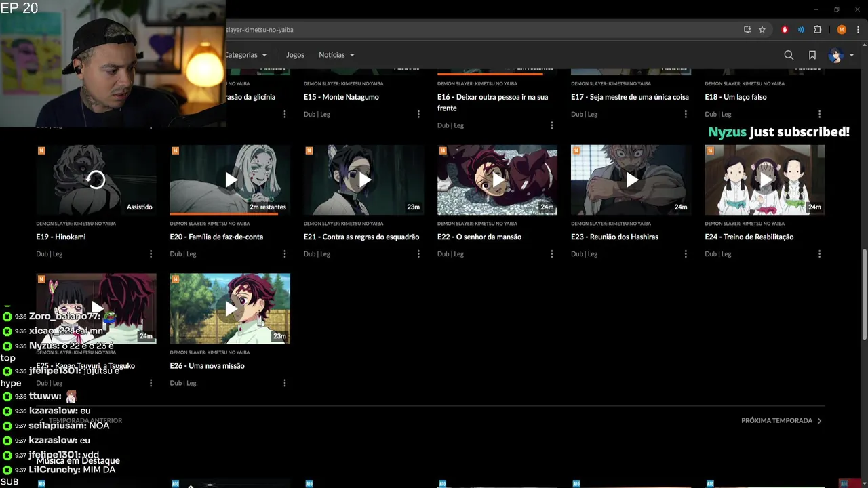
Task: Open E17 - Seja mestre title link
Action: pos(629,97)
